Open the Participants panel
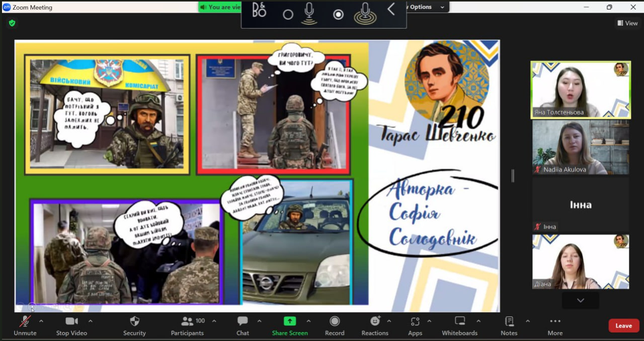This screenshot has width=644, height=341. coord(187,326)
